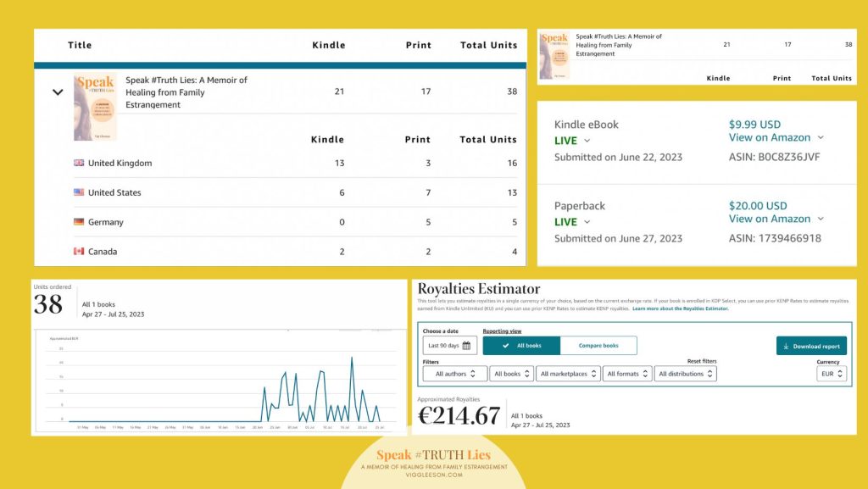The image size is (868, 489).
Task: Click ASIN 1739466918 text
Action: tap(775, 238)
